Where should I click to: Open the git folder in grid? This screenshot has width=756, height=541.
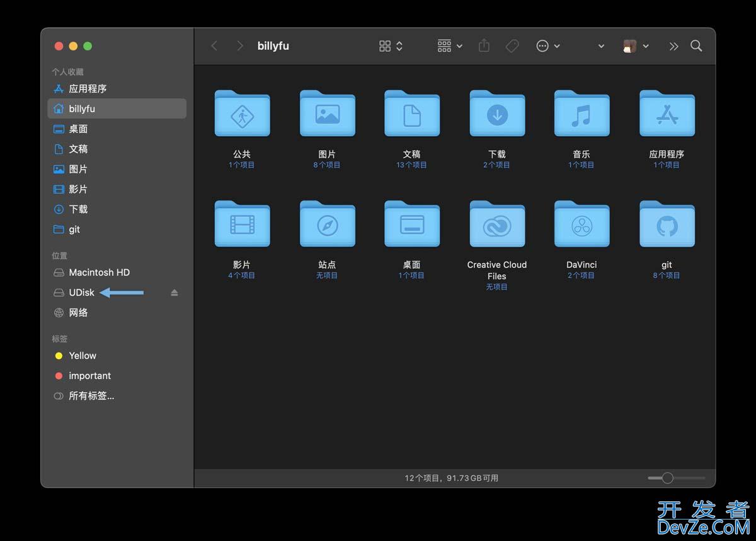pyautogui.click(x=667, y=224)
